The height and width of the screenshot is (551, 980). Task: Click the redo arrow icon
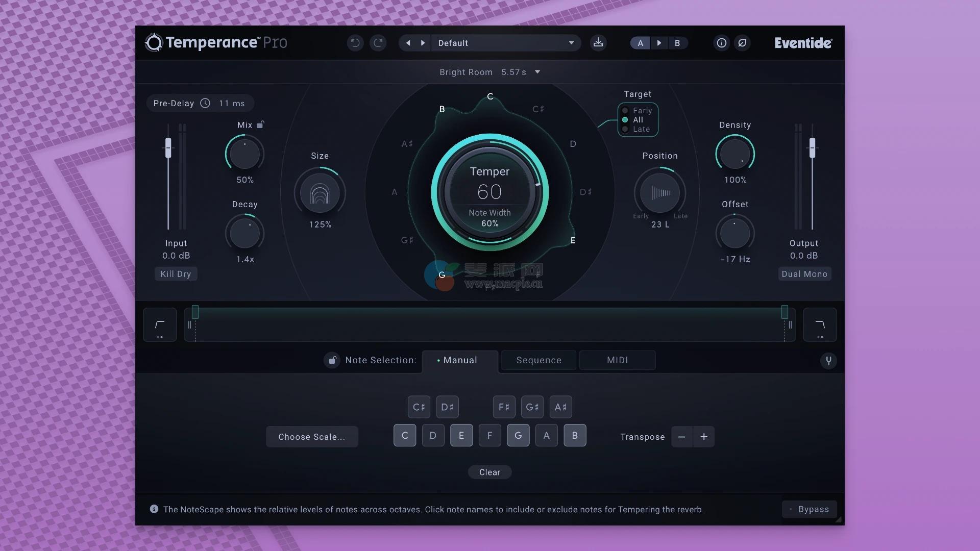tap(378, 43)
